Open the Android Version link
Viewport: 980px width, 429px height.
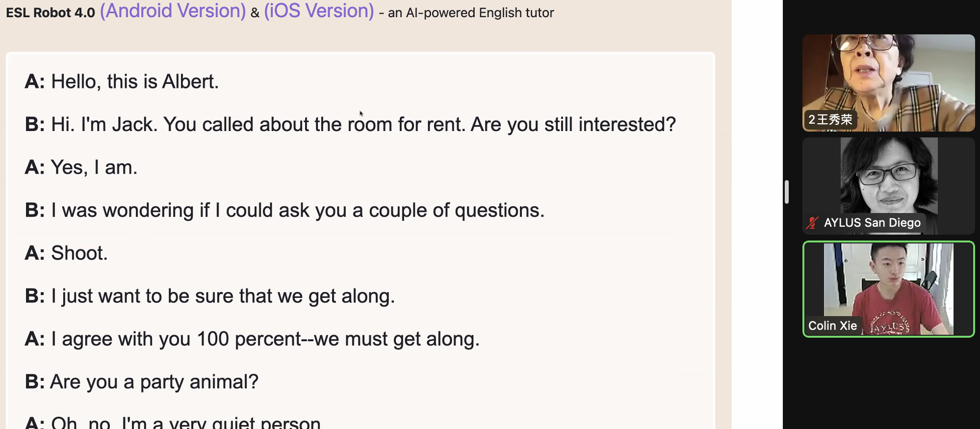pyautogui.click(x=173, y=11)
